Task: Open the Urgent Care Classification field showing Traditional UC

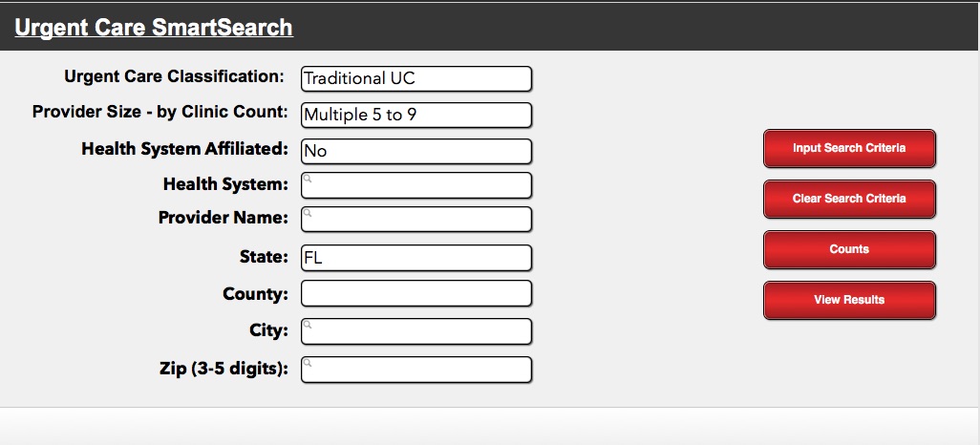Action: (x=416, y=78)
